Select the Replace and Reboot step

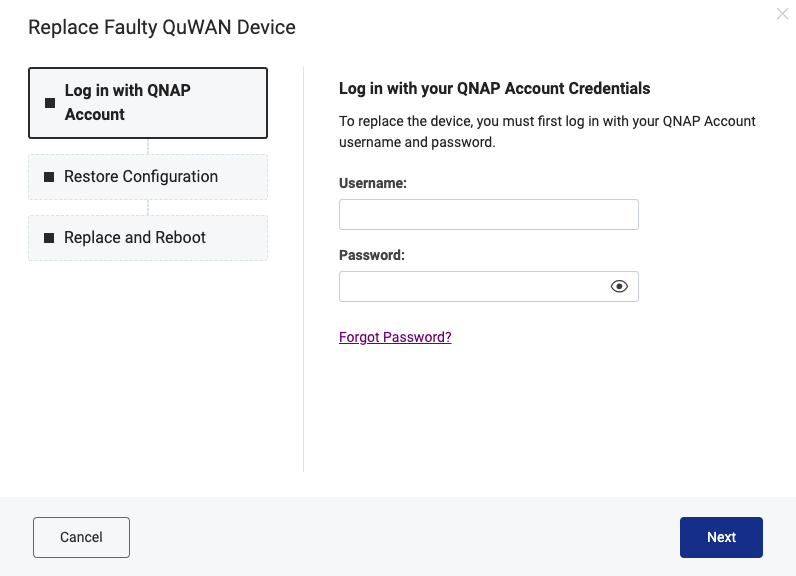148,238
